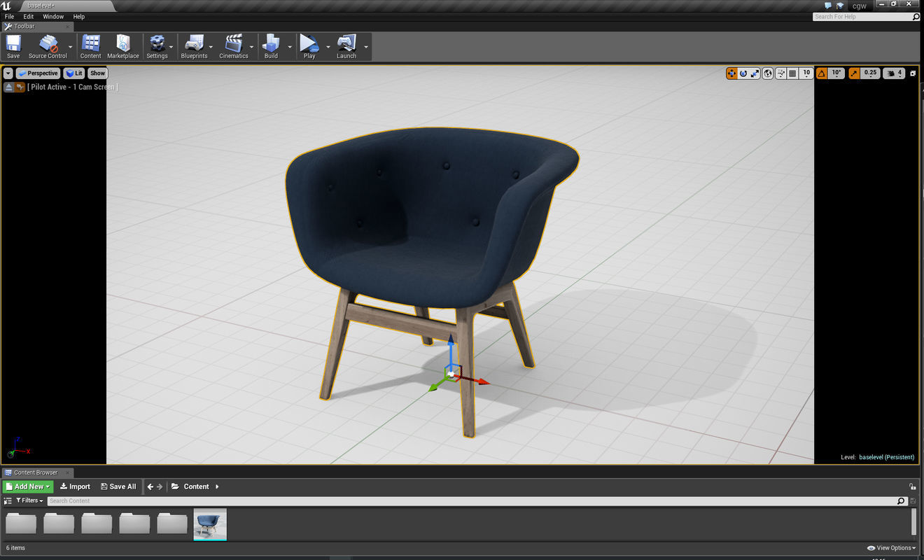Go forward in content browser history
Image resolution: width=924 pixels, height=560 pixels.
(x=160, y=486)
